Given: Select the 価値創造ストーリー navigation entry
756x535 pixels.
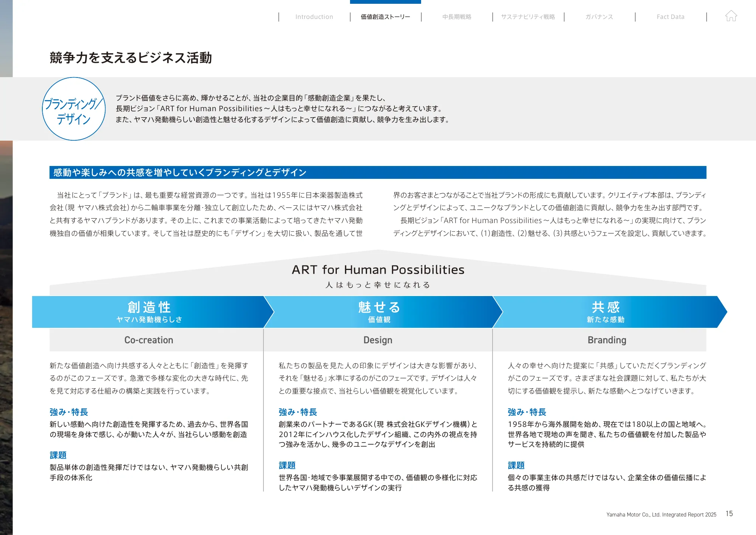Looking at the screenshot, I should point(385,17).
